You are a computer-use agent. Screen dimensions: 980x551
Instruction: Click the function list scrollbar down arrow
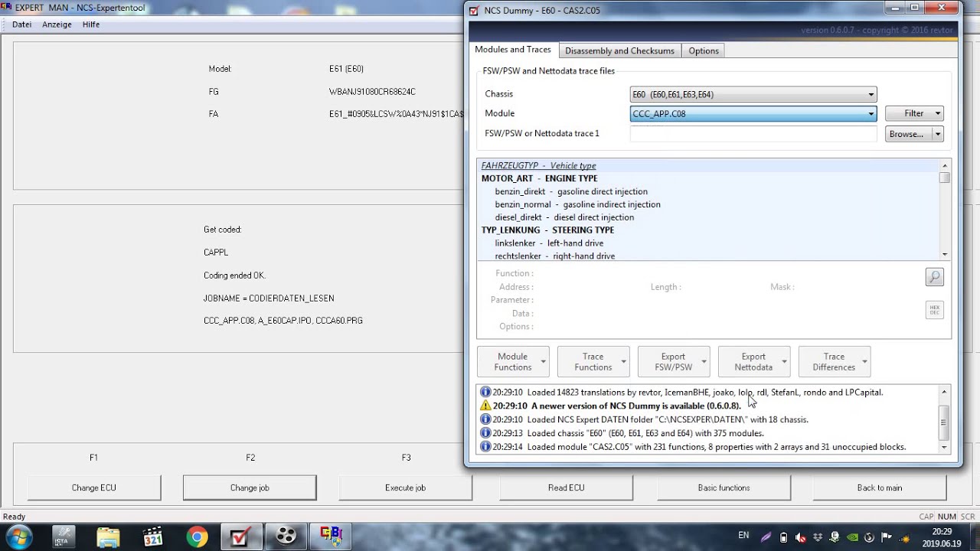pos(945,254)
